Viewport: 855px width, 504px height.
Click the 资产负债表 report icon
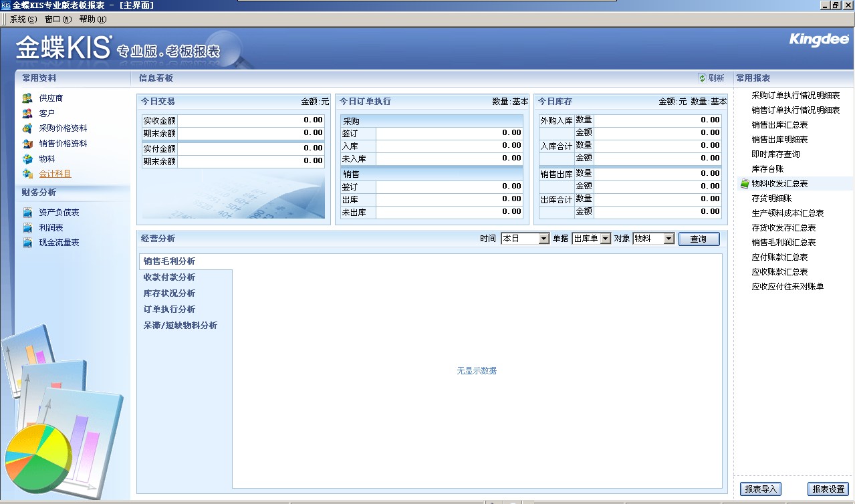coord(27,213)
